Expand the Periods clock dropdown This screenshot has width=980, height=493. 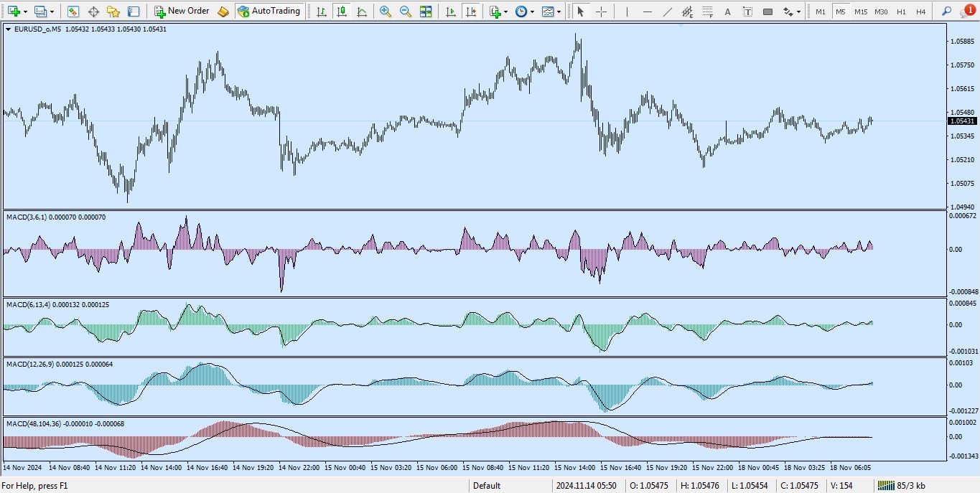coord(531,11)
